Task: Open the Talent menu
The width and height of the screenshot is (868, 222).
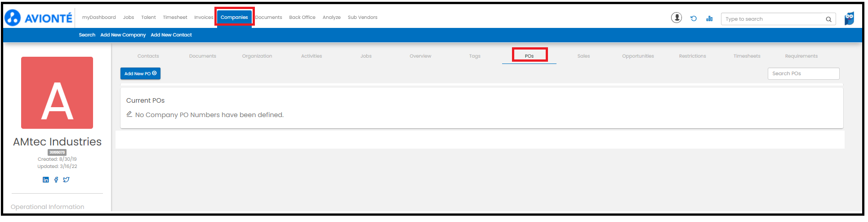Action: 148,18
